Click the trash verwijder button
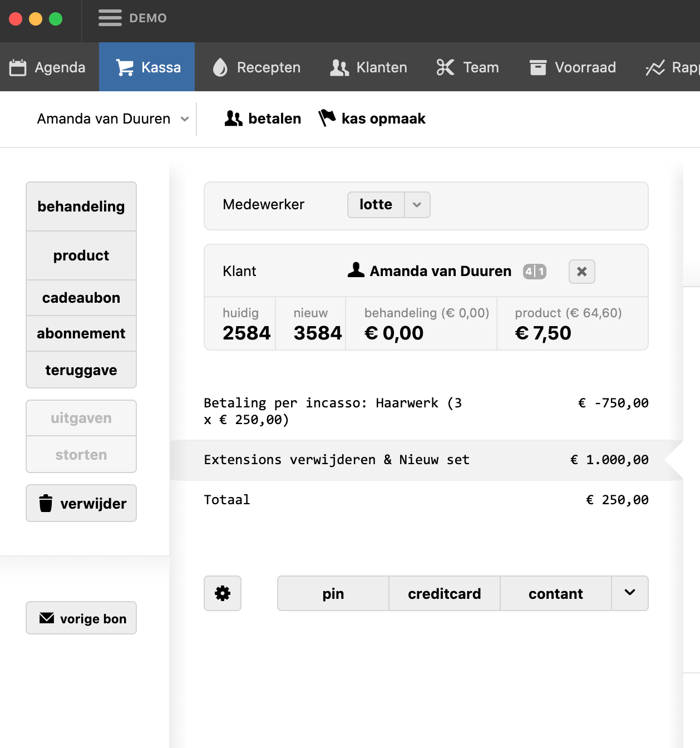 click(81, 503)
